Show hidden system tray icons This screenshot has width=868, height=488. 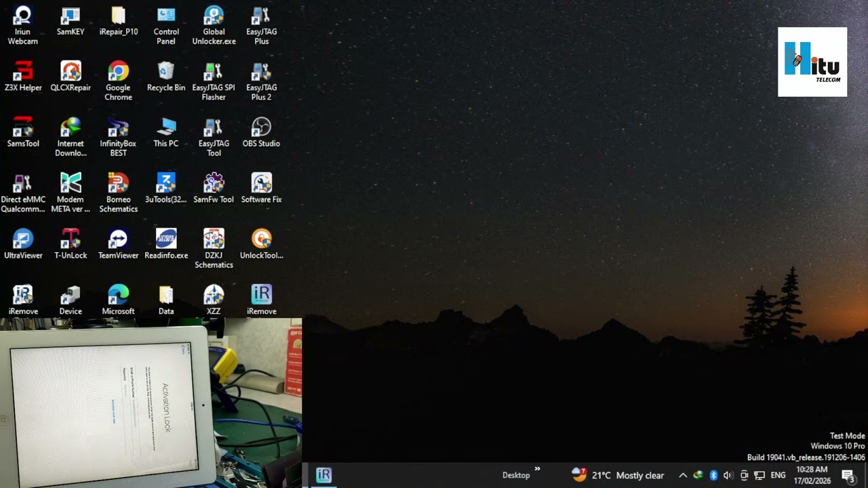683,475
